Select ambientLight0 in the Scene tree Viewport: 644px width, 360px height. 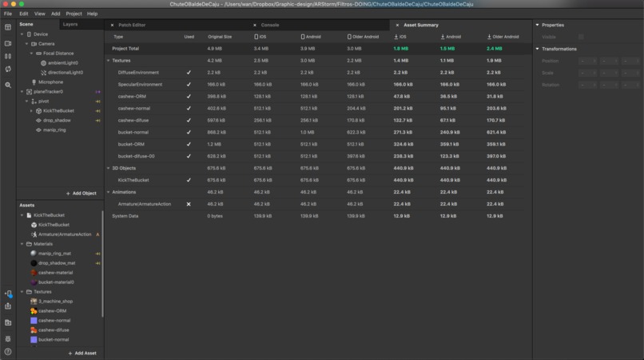click(x=62, y=63)
